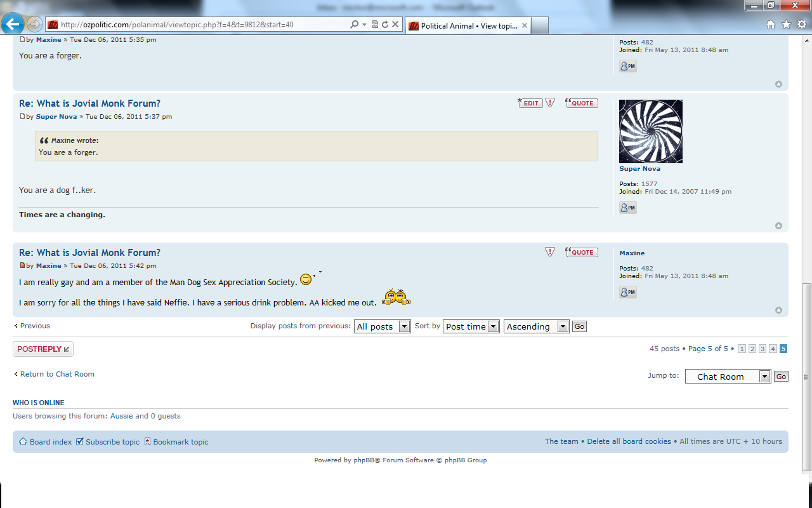Open the Post time sort dropdown
This screenshot has height=508, width=812.
click(x=471, y=326)
